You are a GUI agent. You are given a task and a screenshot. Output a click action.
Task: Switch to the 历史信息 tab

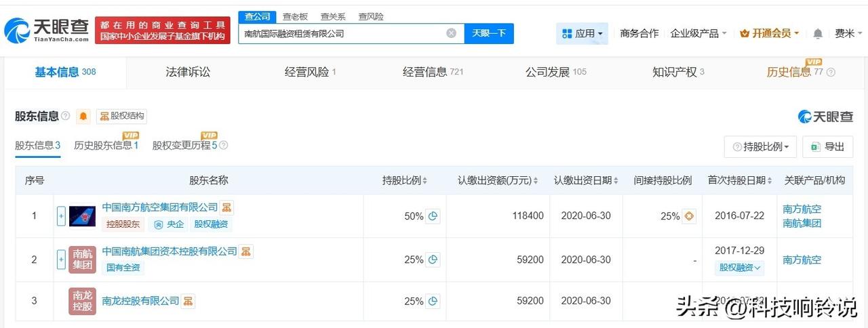click(x=795, y=72)
